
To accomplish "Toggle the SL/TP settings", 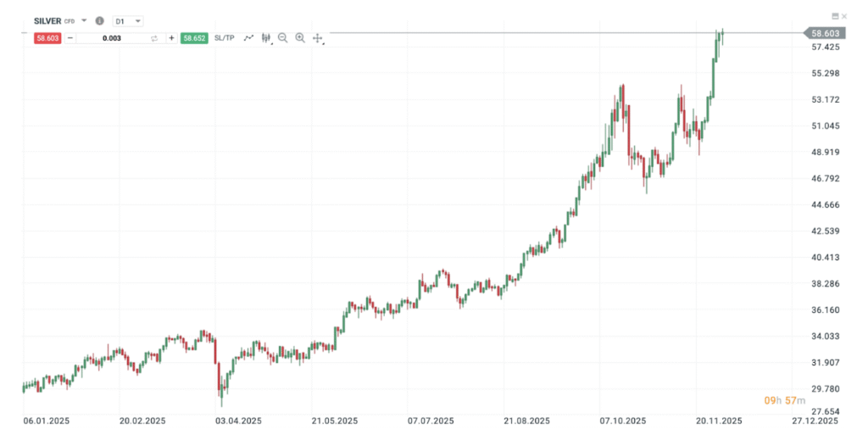I will click(225, 38).
